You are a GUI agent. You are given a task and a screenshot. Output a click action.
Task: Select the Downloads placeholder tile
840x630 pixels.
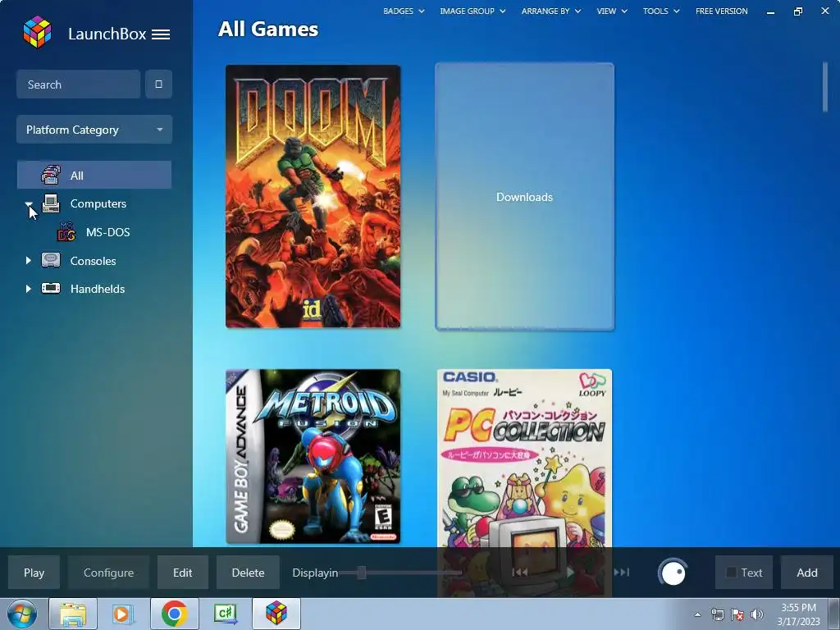(524, 197)
